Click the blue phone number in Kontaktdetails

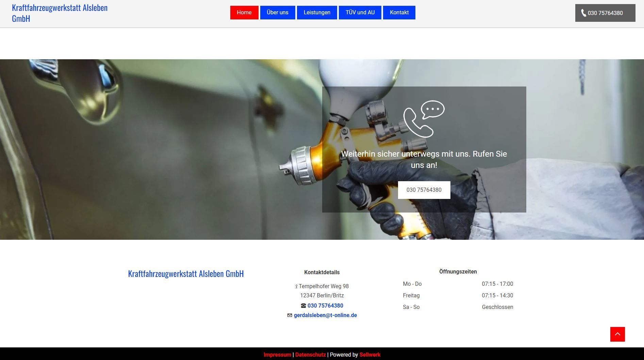[325, 306]
